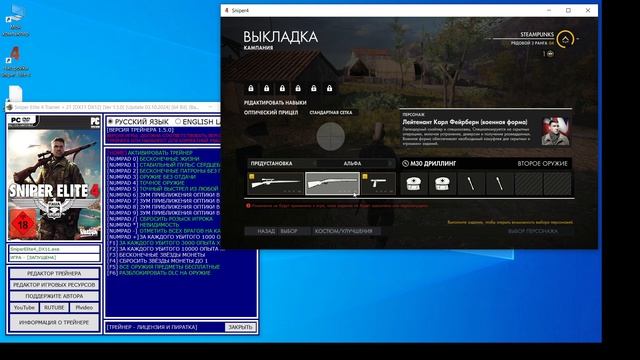Screen dimensions: 640x360
Task: Click [ТРЕЙНЕР - ЛИЦЕНЗИЯ И ПИРАТКА] status text
Action: pyautogui.click(x=152, y=327)
